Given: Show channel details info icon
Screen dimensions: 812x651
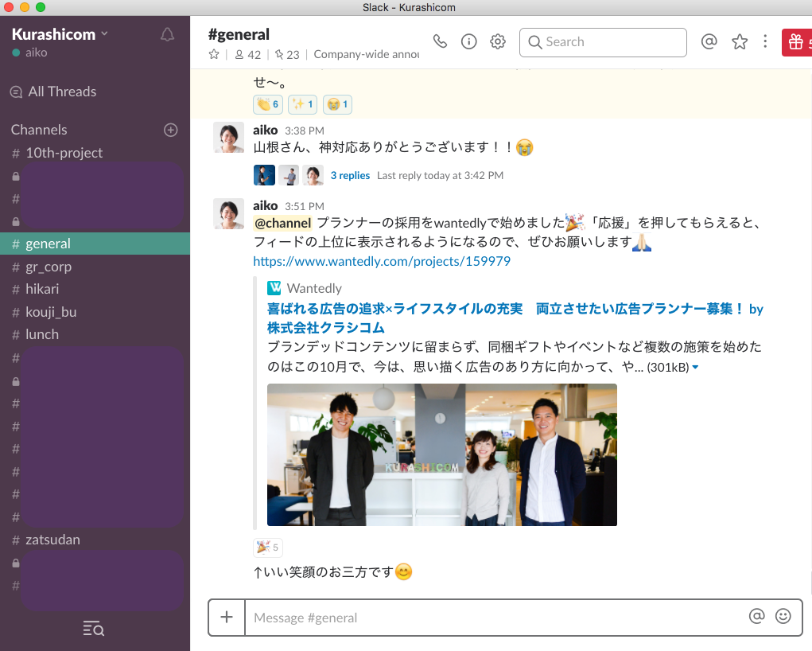Looking at the screenshot, I should 468,41.
